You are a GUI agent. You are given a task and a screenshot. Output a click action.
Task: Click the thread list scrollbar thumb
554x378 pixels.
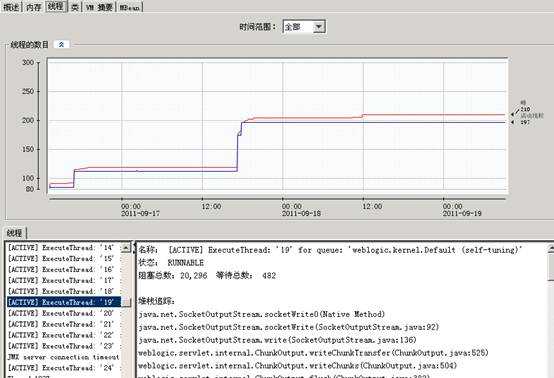click(126, 303)
